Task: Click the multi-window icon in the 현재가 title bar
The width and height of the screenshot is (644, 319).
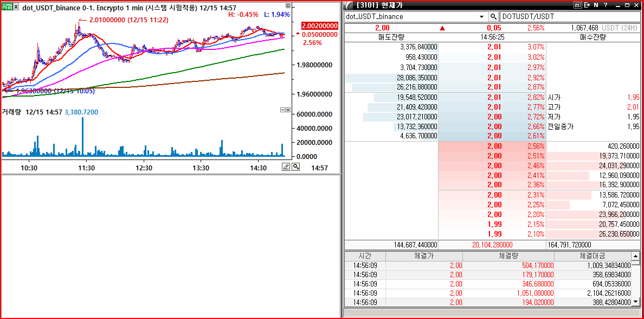Action: (577, 4)
